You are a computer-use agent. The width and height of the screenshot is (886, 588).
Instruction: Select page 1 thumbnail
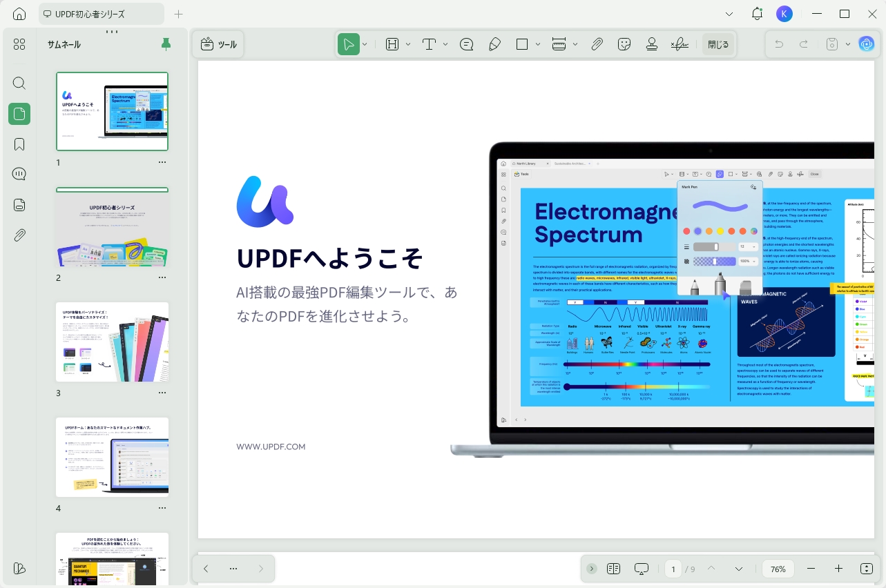point(112,111)
